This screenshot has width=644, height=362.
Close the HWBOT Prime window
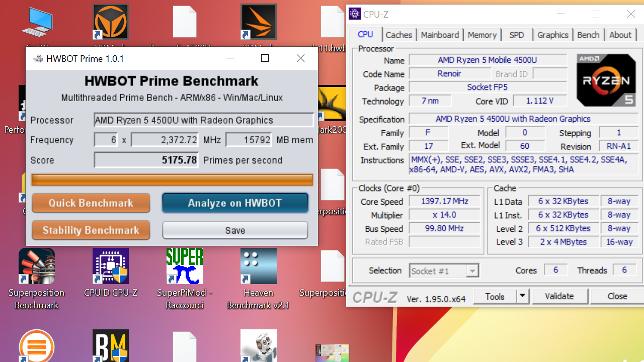(300, 58)
